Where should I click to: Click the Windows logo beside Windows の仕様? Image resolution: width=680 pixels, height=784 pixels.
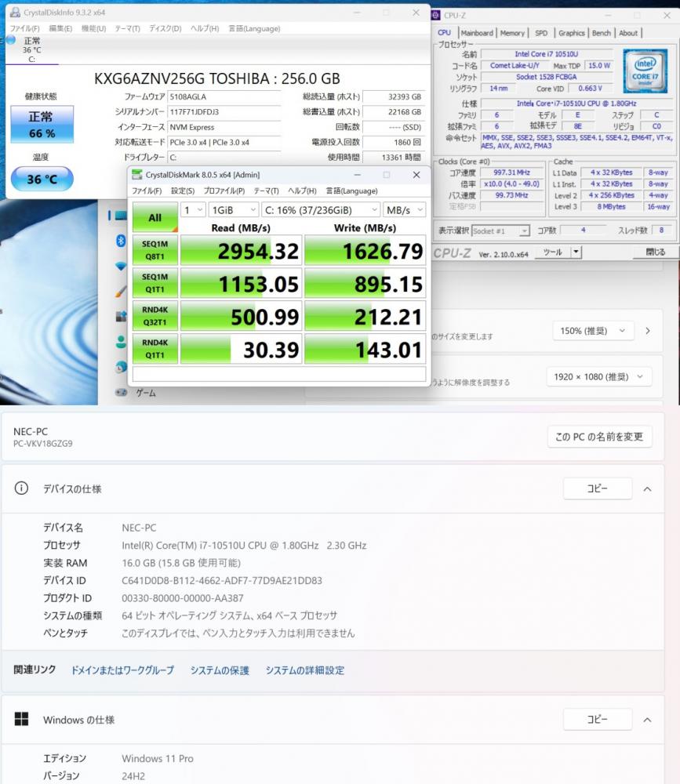[x=21, y=719]
